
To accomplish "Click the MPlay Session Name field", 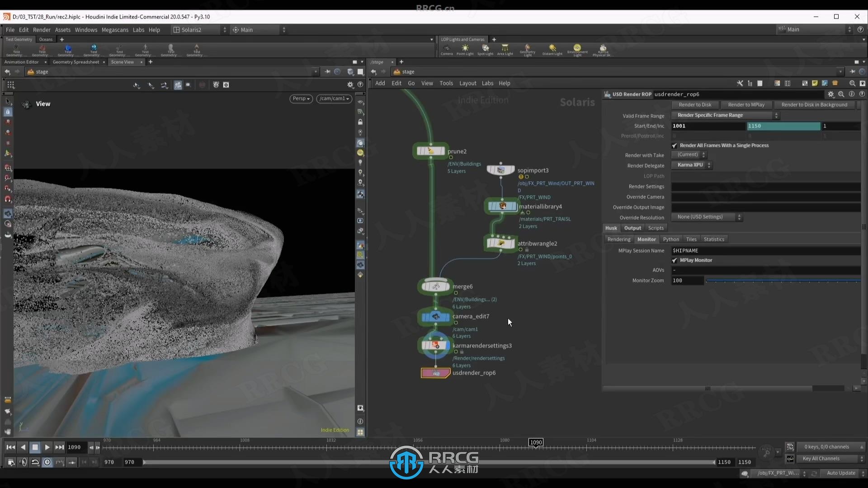I will [x=766, y=251].
